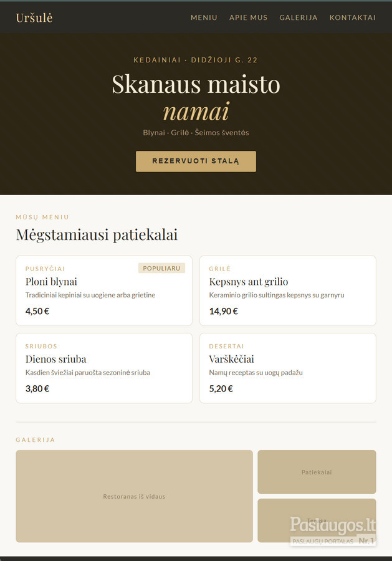Open the Patiekalai gallery thumbnail
The height and width of the screenshot is (561, 392).
click(317, 472)
